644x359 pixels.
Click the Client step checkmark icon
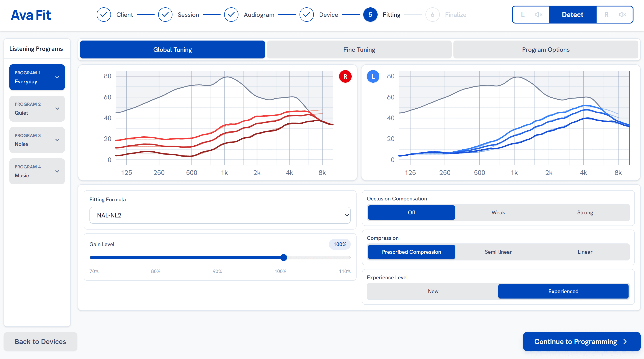[x=104, y=15]
